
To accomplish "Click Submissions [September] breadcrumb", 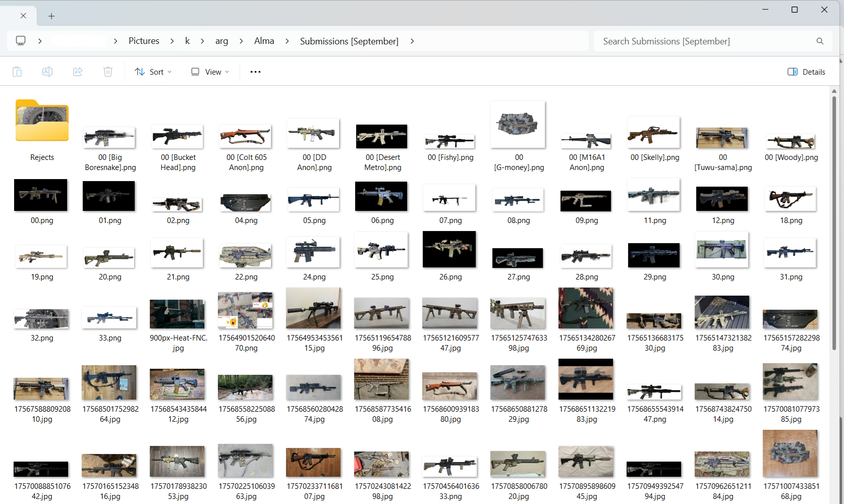I will click(349, 41).
